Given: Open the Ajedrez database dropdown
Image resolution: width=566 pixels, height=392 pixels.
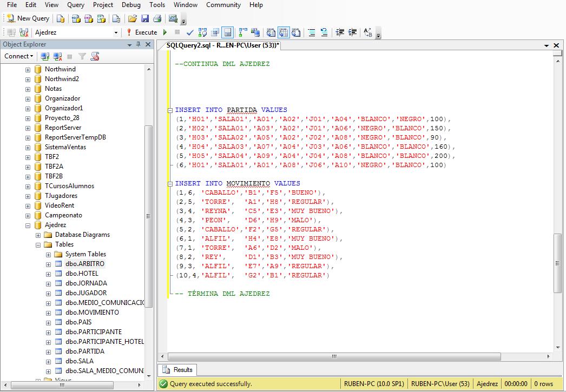Looking at the screenshot, I should [x=115, y=32].
